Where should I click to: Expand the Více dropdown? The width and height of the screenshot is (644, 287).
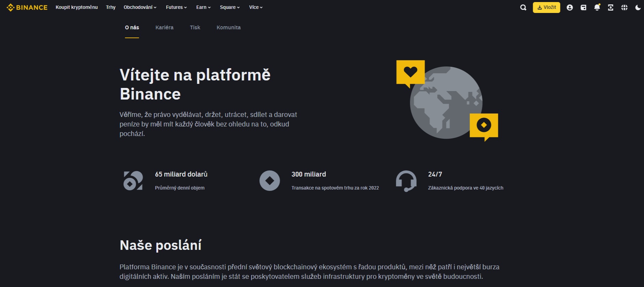point(256,7)
